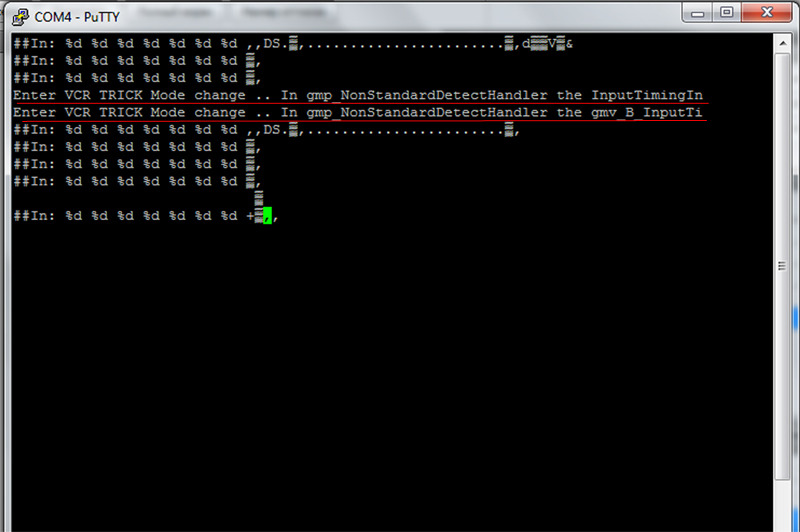800x532 pixels.
Task: Maximize the PuTTY window
Action: tap(727, 13)
